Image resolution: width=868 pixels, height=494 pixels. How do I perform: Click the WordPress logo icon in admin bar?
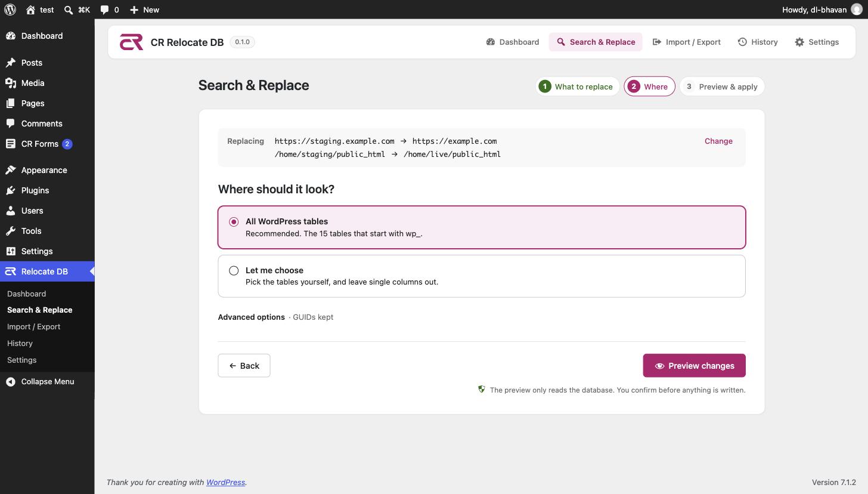[10, 10]
